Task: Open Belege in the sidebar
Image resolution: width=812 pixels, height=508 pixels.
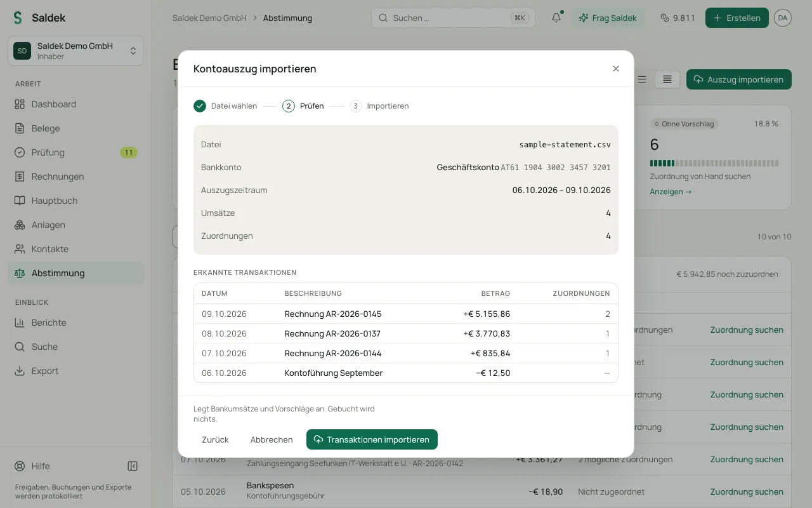Action: pos(76,128)
